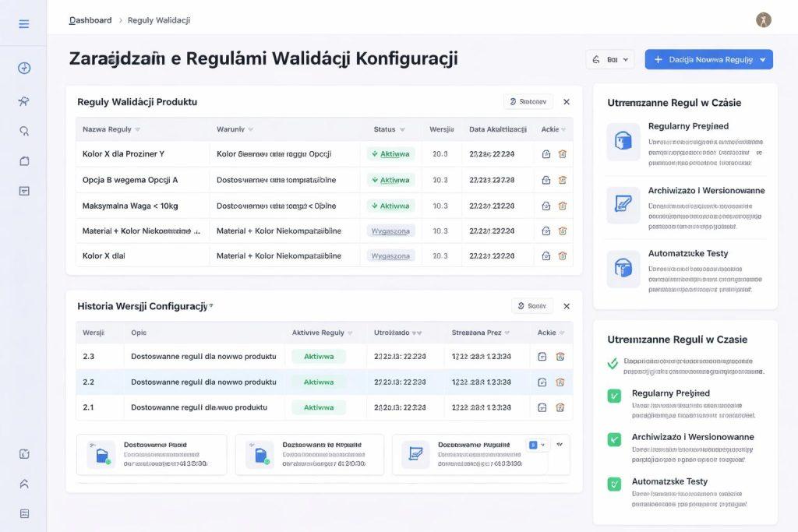
Task: Click the search icon in the left sidebar
Action: click(24, 131)
